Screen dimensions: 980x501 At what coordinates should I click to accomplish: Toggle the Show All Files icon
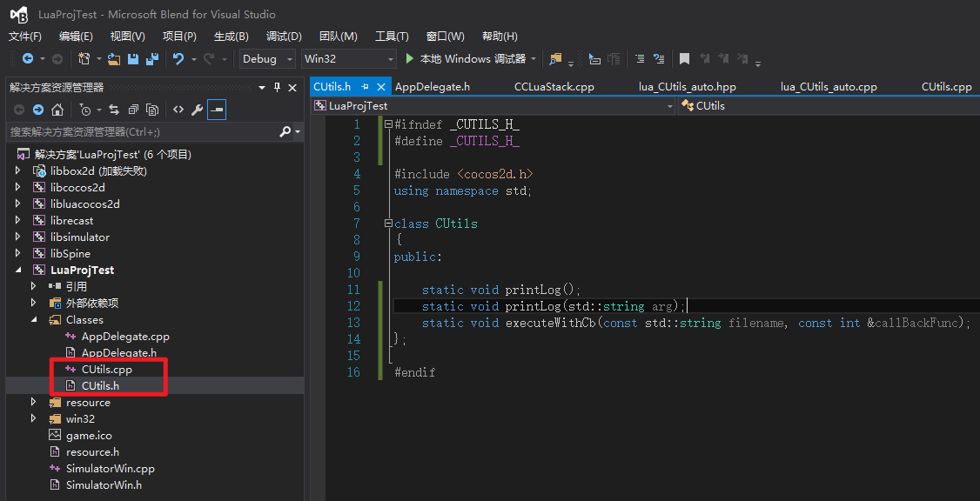[x=152, y=110]
